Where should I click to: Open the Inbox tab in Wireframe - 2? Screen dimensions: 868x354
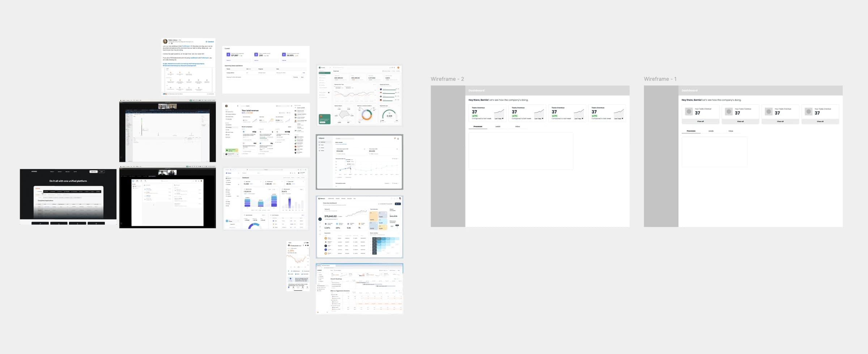click(518, 127)
